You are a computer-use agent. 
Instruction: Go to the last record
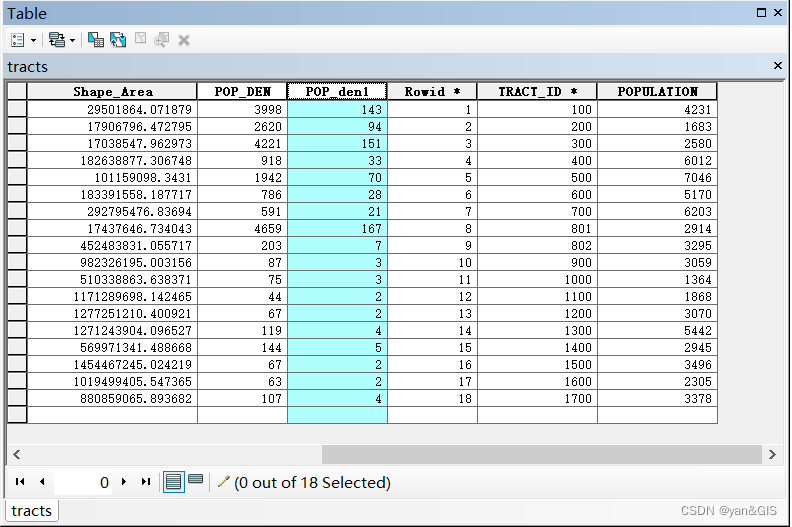(145, 482)
